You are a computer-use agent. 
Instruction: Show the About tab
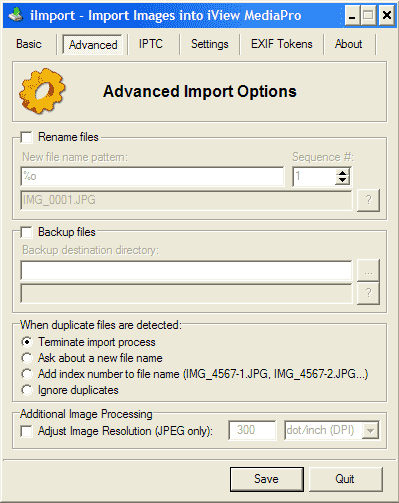pyautogui.click(x=348, y=44)
